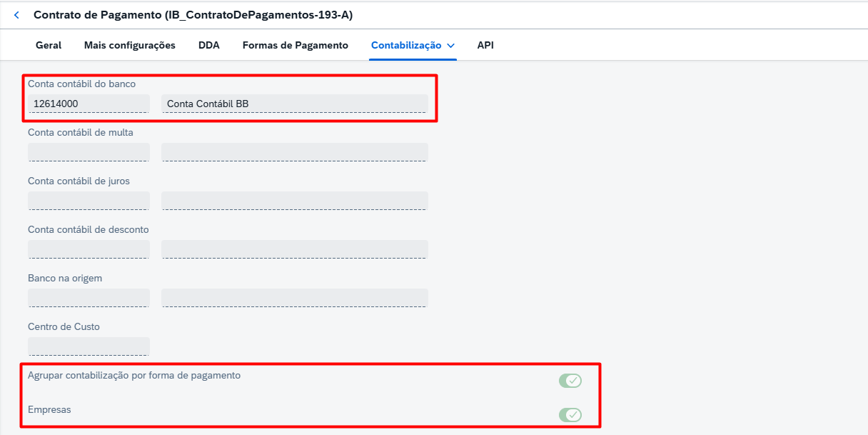This screenshot has width=868, height=435.
Task: Click the Conta contábil de juros code field
Action: pos(89,201)
